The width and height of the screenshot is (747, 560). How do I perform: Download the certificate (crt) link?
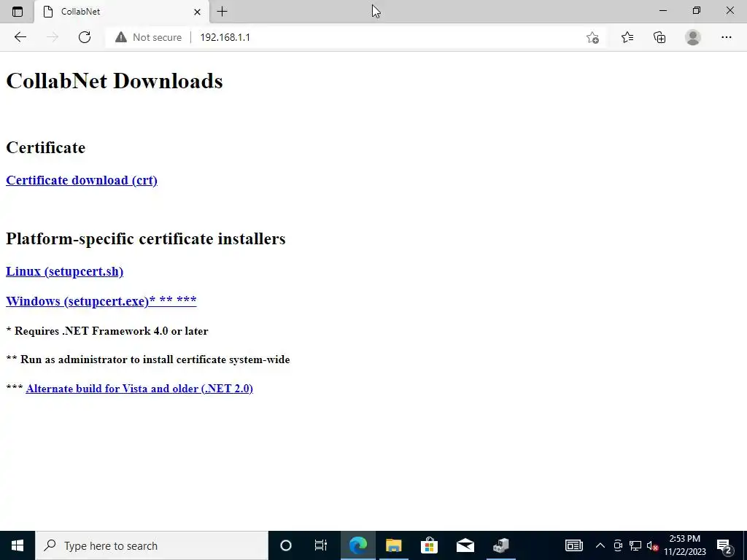[82, 180]
